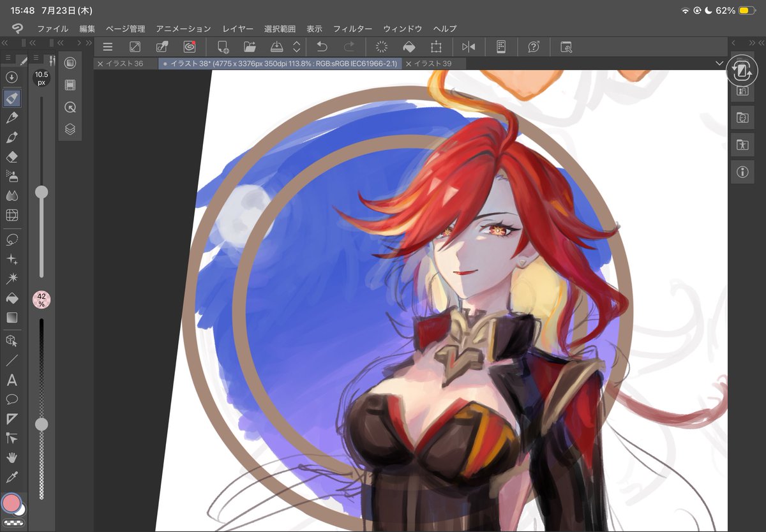Select the Blend tool with water drops
Screen dimensions: 766x532
coord(11,196)
